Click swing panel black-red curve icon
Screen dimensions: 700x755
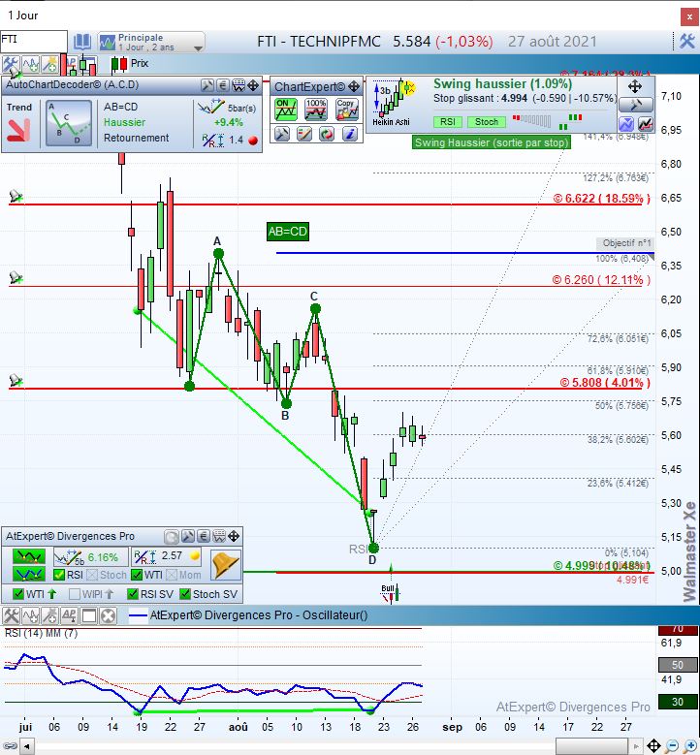[646, 124]
